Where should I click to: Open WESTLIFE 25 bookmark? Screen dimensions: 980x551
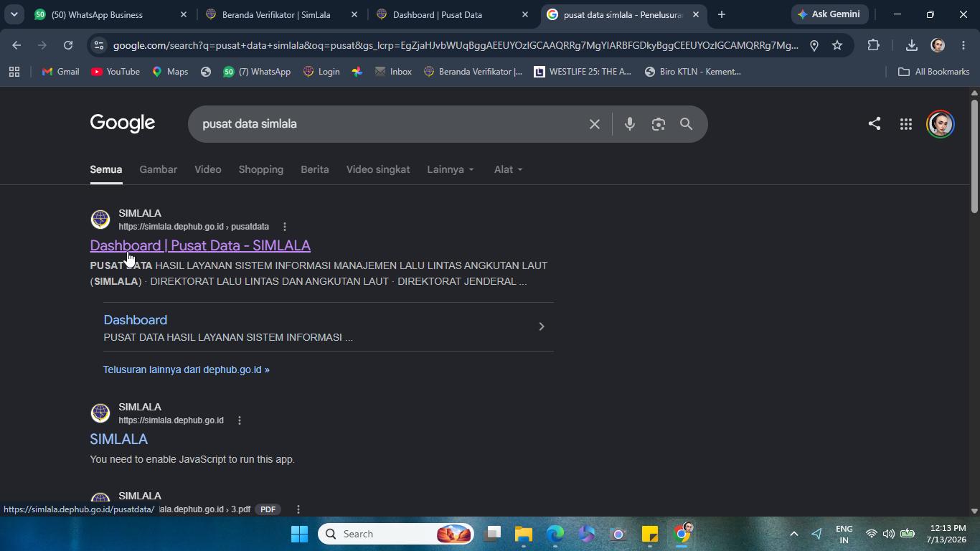coord(583,72)
